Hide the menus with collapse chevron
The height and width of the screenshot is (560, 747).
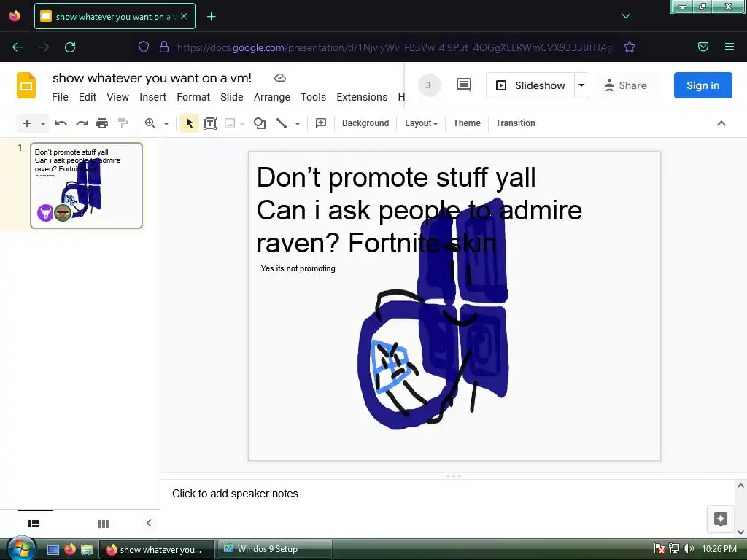pyautogui.click(x=721, y=123)
